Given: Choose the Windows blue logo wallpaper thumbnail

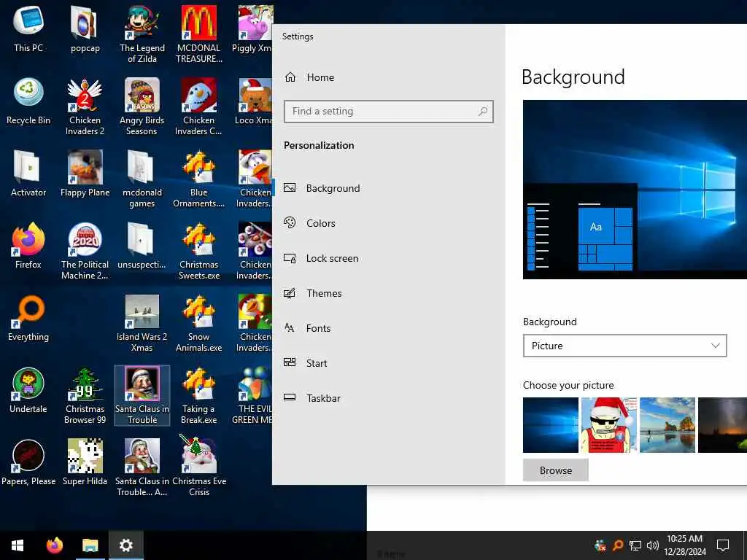Looking at the screenshot, I should (550, 425).
